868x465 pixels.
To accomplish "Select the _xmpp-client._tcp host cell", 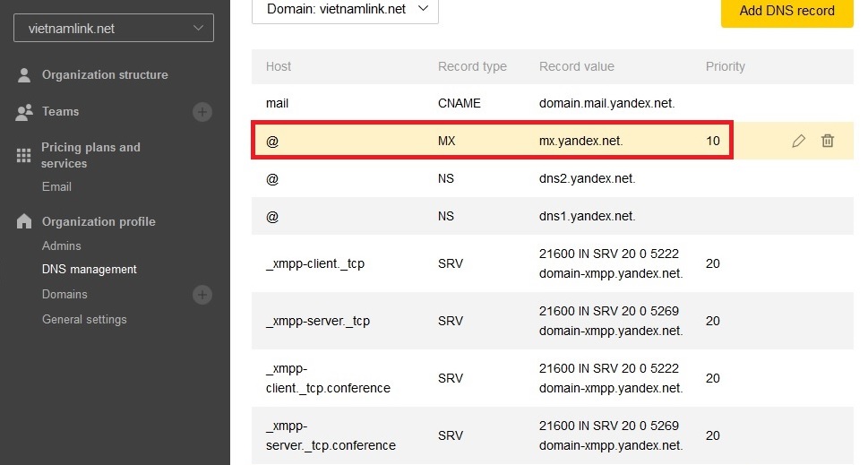I will pos(315,263).
